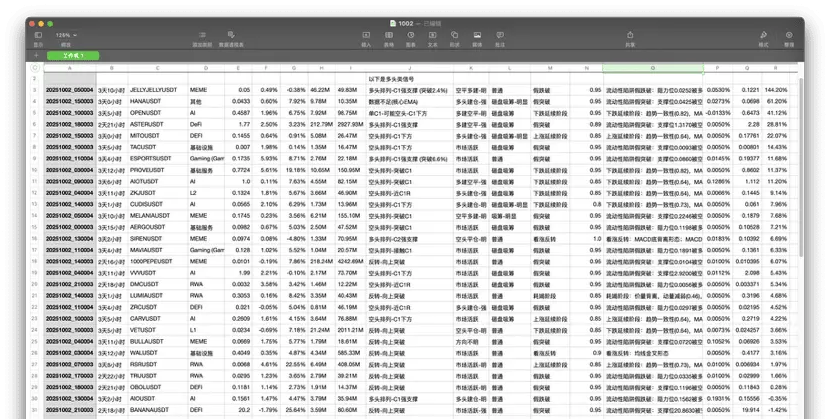The image size is (830, 419).
Task: Click cell BANANAUSDT
Action: 158,410
